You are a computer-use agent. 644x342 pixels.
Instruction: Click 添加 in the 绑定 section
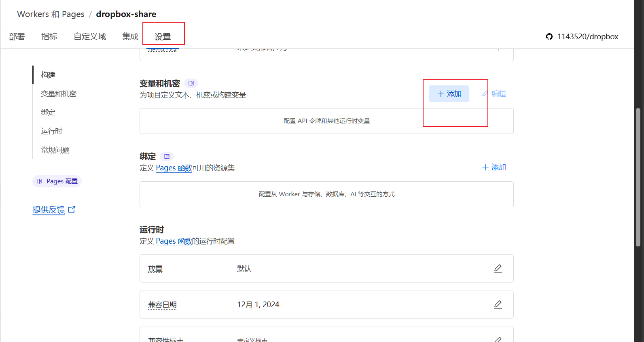pyautogui.click(x=494, y=167)
